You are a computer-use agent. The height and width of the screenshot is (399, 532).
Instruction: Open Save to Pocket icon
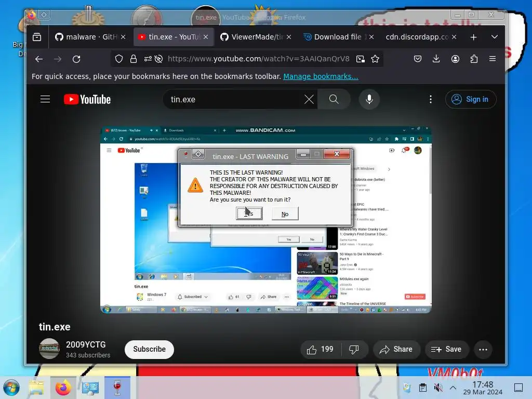(x=418, y=59)
